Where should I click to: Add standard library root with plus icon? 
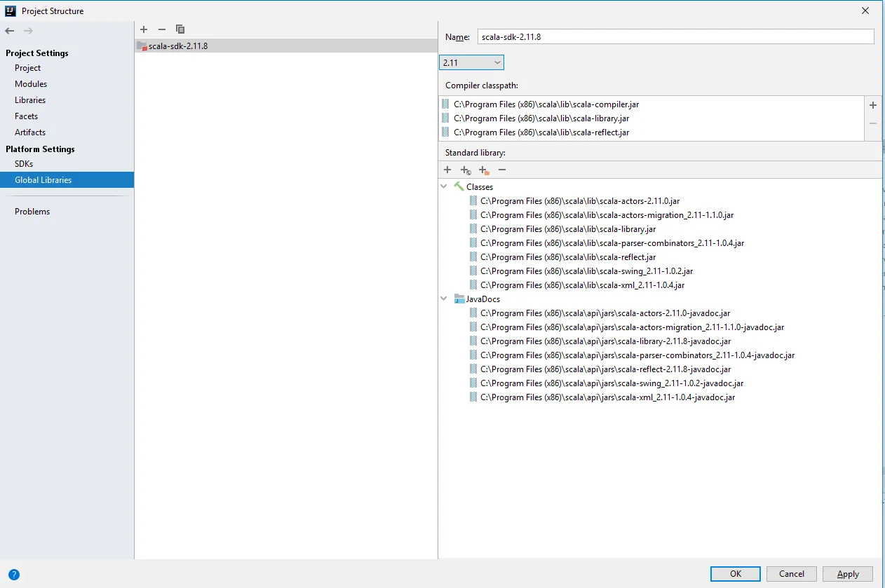[447, 170]
